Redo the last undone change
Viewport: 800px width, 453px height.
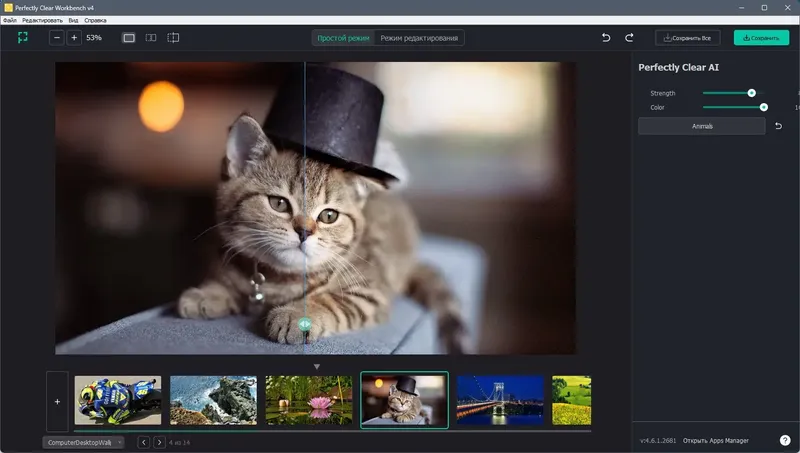629,38
